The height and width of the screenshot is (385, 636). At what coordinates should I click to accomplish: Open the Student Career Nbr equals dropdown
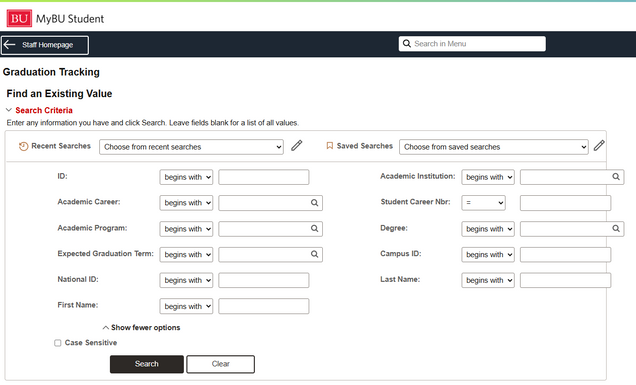[x=483, y=202]
